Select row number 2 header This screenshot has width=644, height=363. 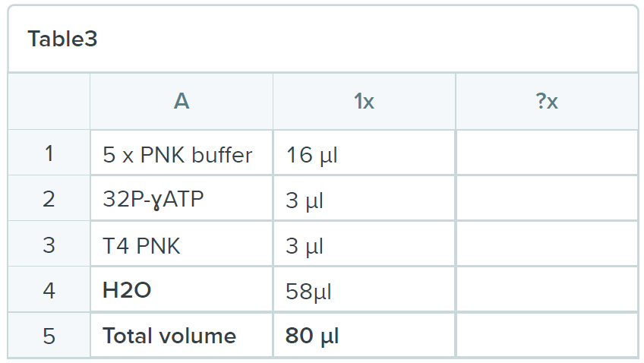[49, 199]
